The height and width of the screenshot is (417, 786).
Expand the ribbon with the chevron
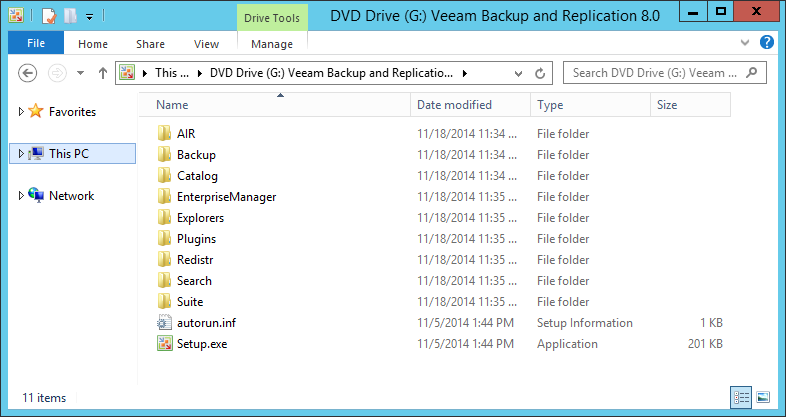745,43
